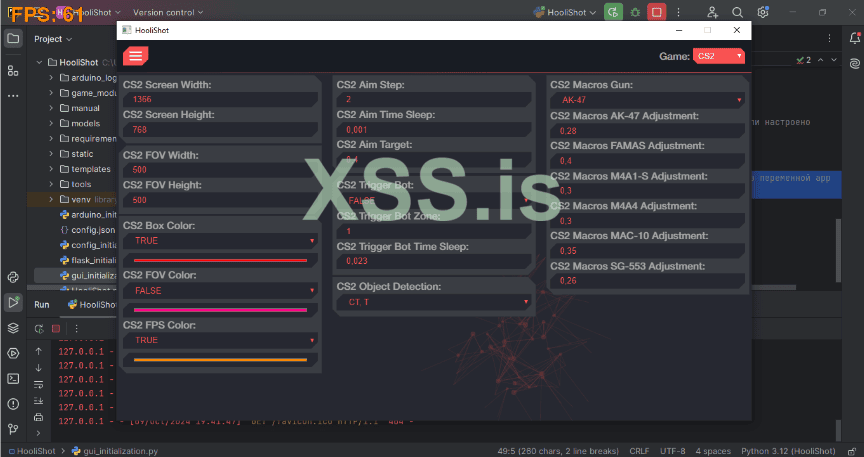Viewport: 864px width, 457px height.
Task: Rerun HooliShot in the Run panel
Action: 39,329
